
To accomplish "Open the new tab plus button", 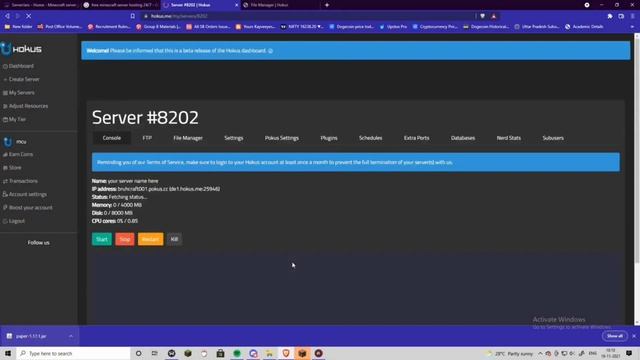I will click(x=327, y=5).
